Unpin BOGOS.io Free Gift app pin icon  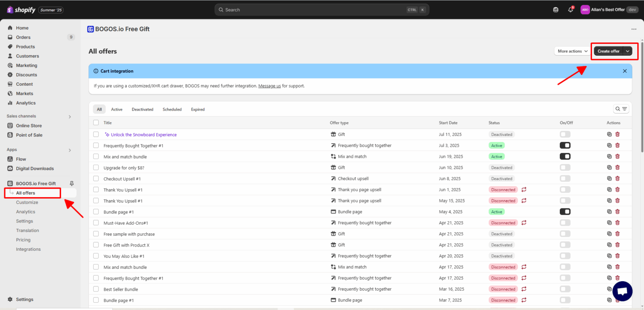pyautogui.click(x=72, y=184)
